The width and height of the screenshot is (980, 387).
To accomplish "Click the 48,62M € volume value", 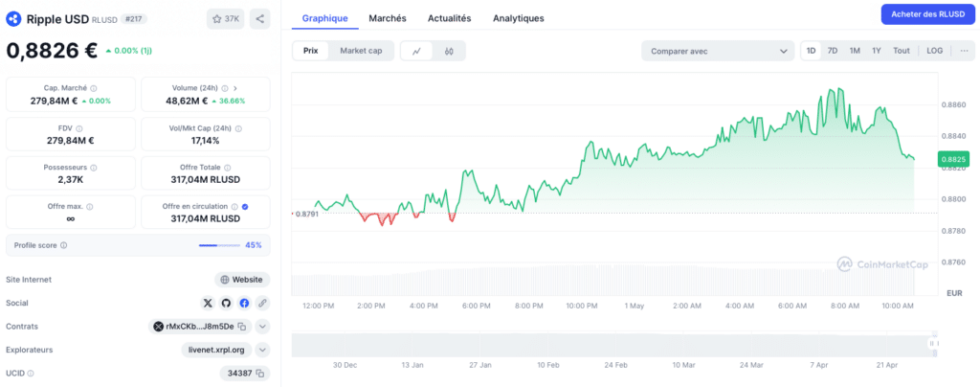I will (x=187, y=101).
